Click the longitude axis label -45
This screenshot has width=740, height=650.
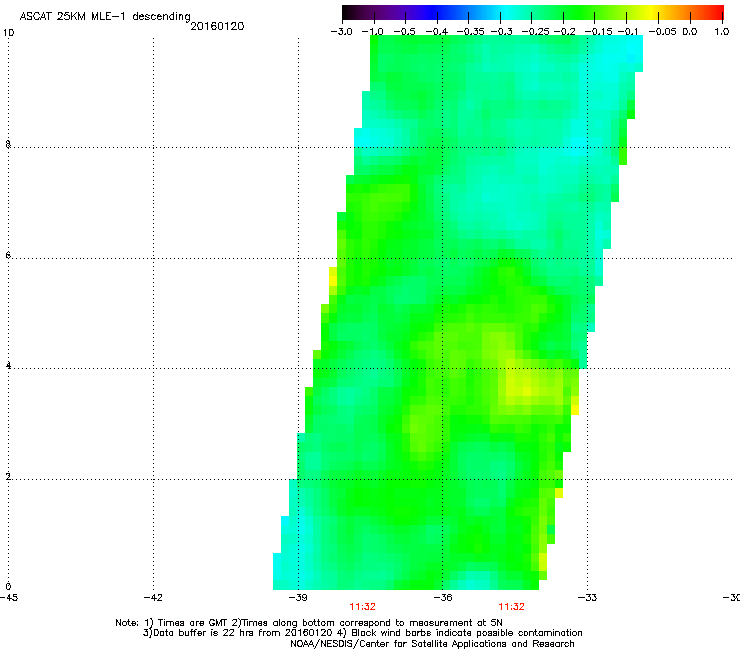pos(8,598)
